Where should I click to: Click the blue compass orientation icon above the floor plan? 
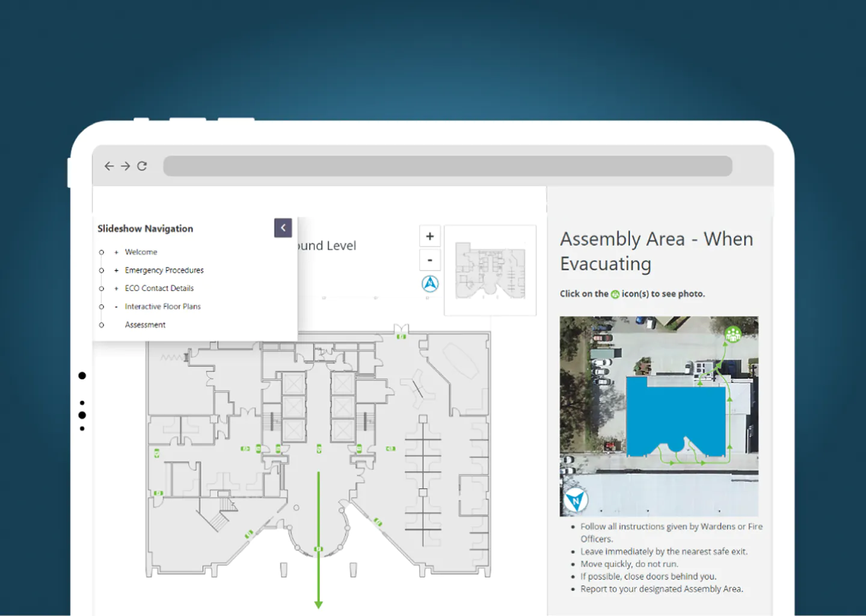tap(429, 283)
